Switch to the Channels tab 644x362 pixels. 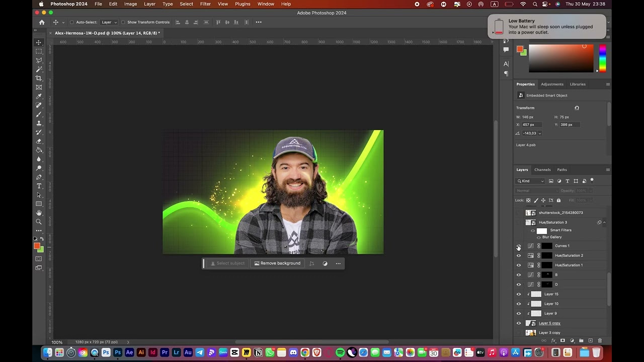pyautogui.click(x=542, y=169)
